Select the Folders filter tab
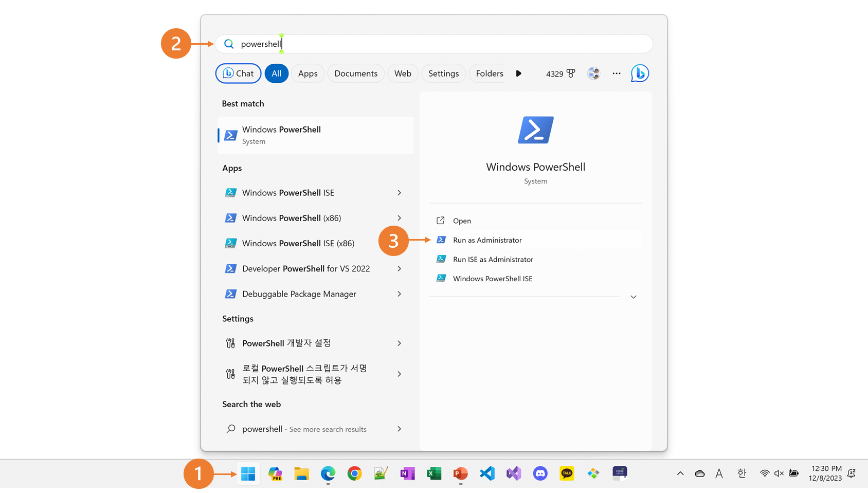Image resolution: width=868 pixels, height=493 pixels. pos(490,74)
